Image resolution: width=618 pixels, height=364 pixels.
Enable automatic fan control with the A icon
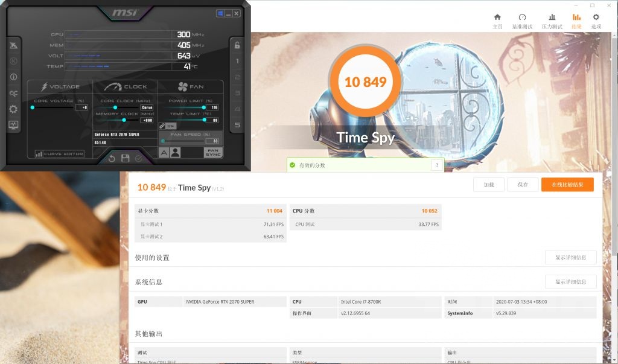click(x=164, y=152)
